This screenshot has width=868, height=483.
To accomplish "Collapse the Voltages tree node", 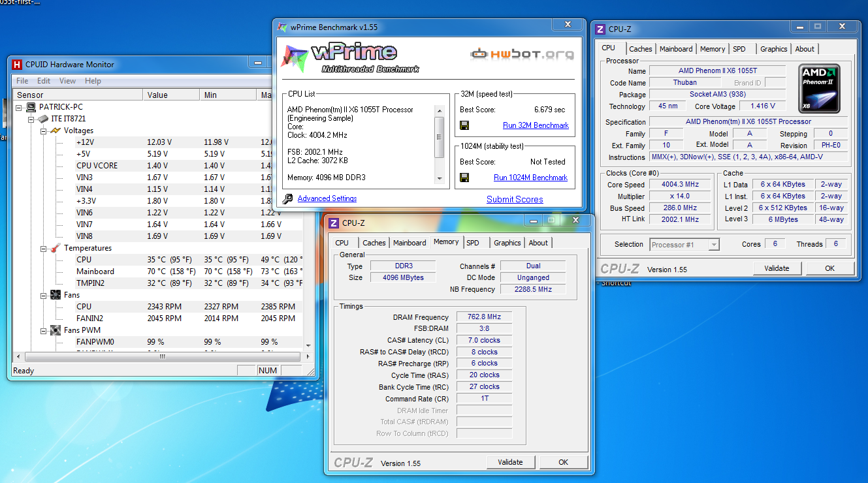I will tap(43, 131).
